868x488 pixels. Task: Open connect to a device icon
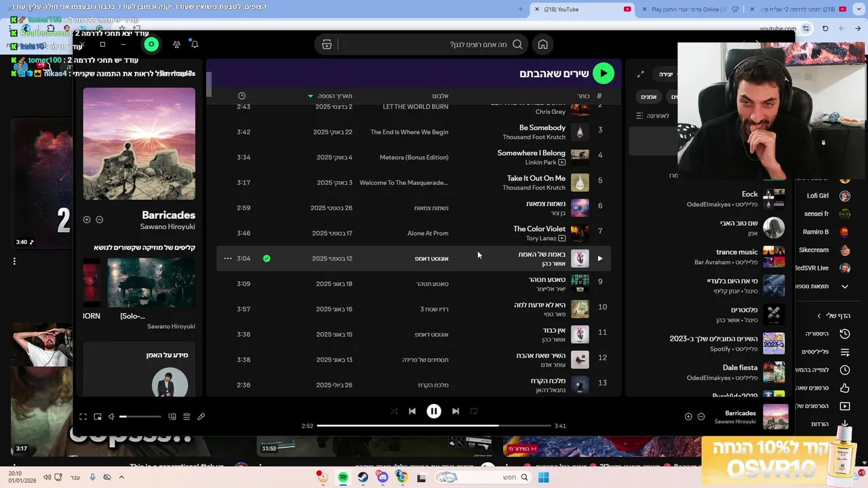172,417
